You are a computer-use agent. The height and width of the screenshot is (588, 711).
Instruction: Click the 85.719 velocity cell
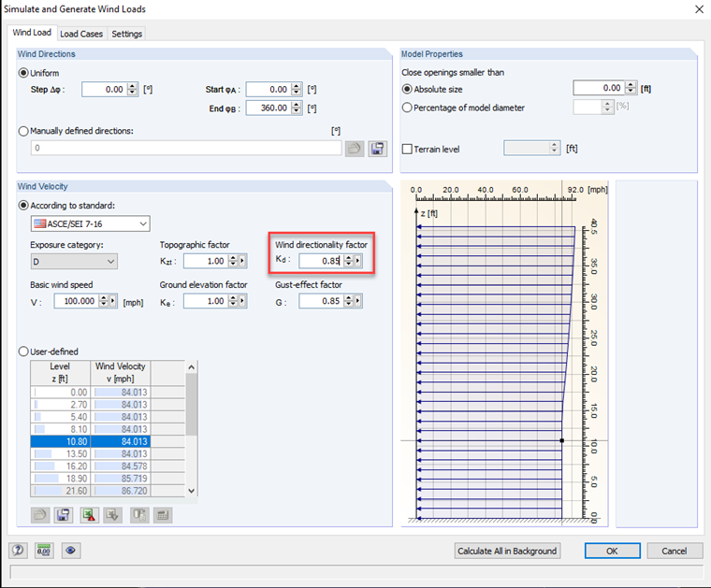[121, 479]
